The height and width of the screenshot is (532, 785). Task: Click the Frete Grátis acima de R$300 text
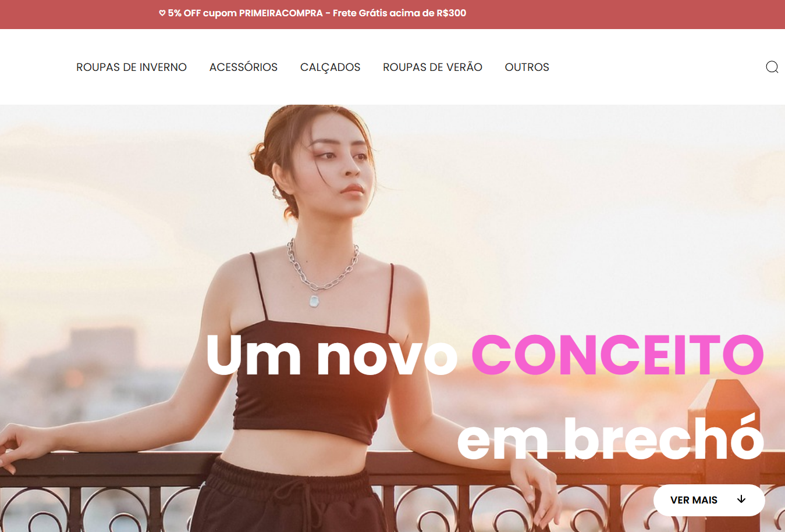click(399, 13)
